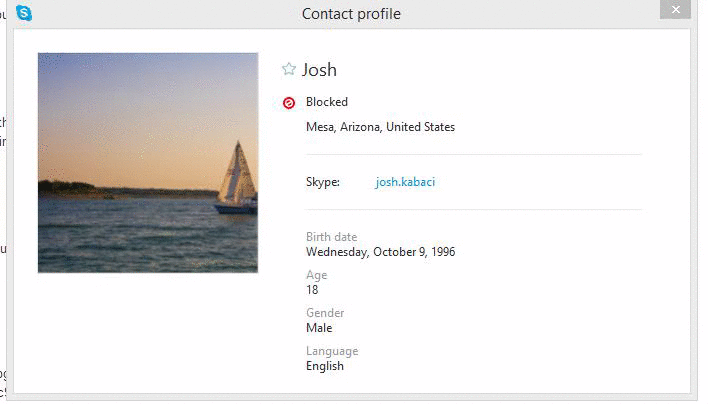708x404 pixels.
Task: Click the red blocked status icon
Action: 289,102
